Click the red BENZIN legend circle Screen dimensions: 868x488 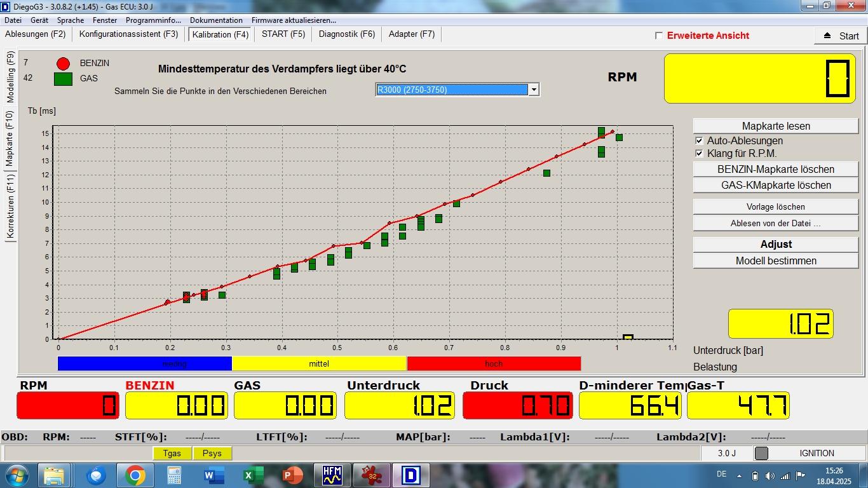coord(62,64)
